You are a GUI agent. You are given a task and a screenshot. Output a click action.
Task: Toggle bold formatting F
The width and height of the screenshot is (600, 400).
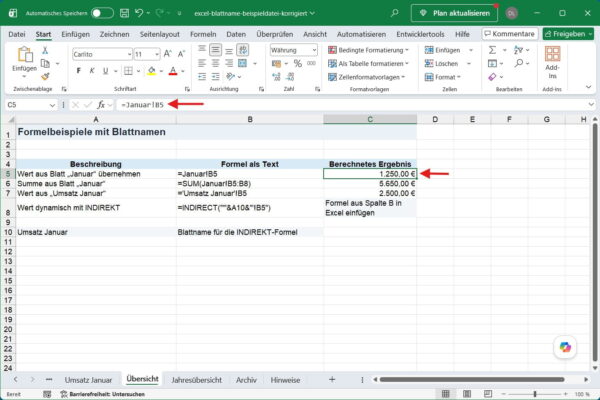coord(79,71)
